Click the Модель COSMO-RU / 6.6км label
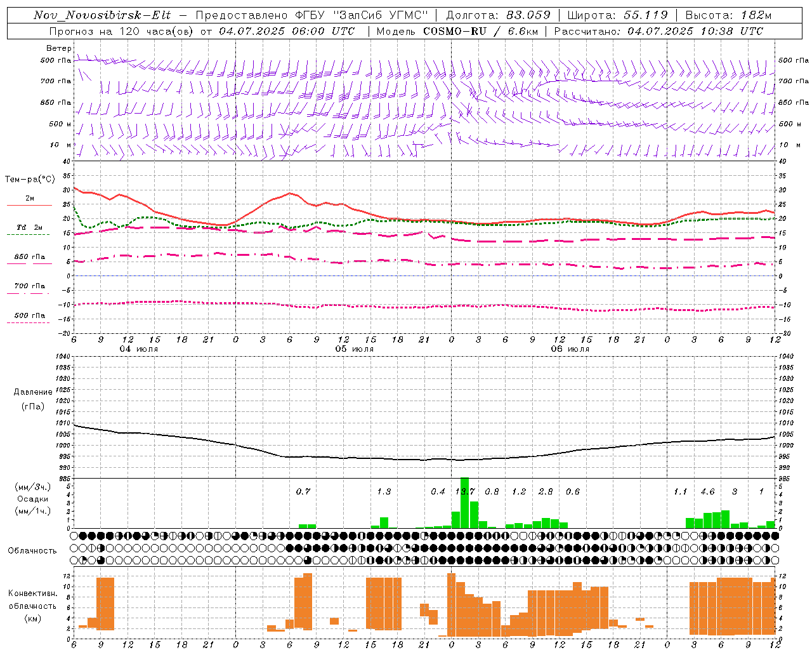The height and width of the screenshot is (650, 812). [x=457, y=31]
